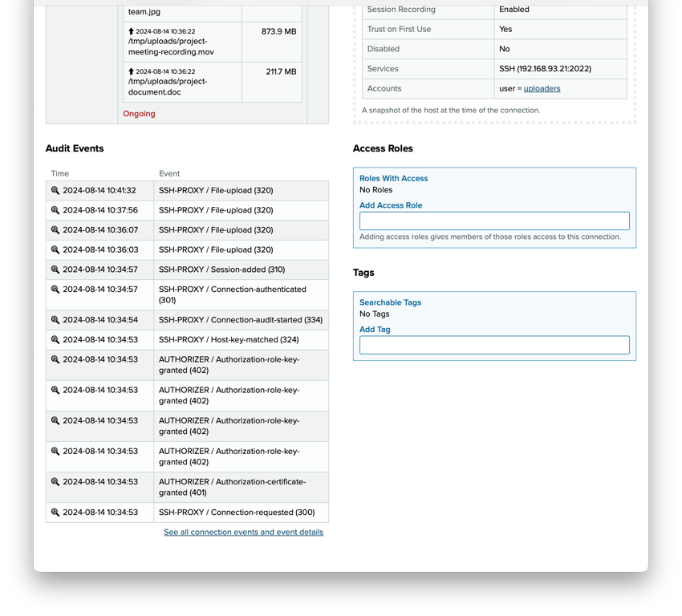Click the Searchable Tags label

[390, 302]
